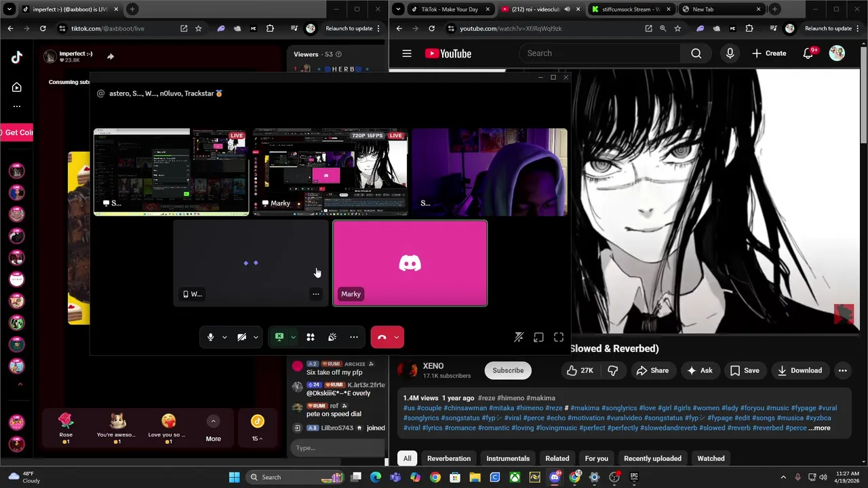The width and height of the screenshot is (868, 488).
Task: Subscribe to XENO channel
Action: (508, 371)
